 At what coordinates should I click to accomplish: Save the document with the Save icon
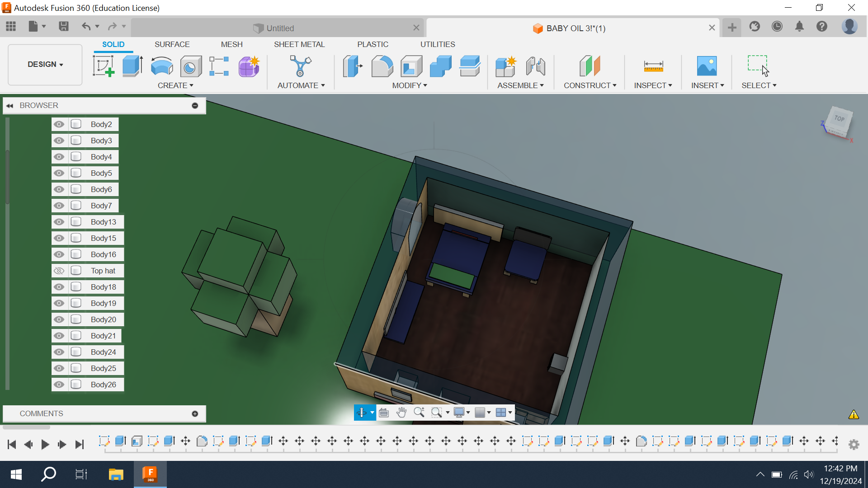click(x=64, y=26)
